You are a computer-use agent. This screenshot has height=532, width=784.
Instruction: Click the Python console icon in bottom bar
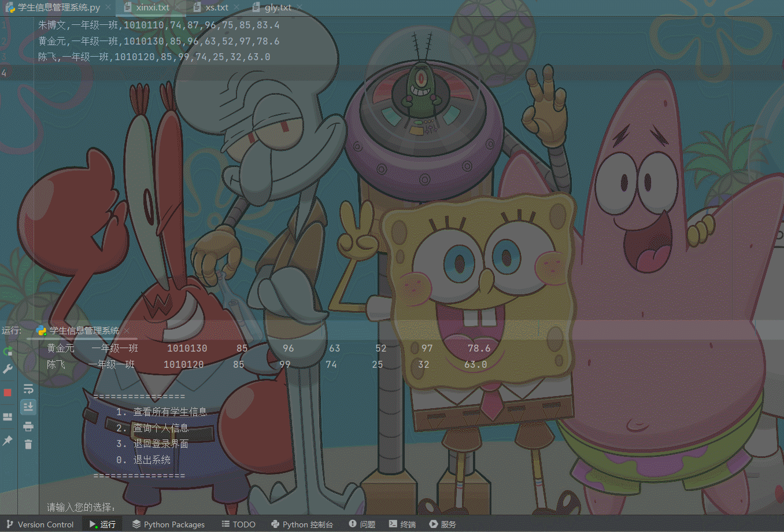click(275, 524)
